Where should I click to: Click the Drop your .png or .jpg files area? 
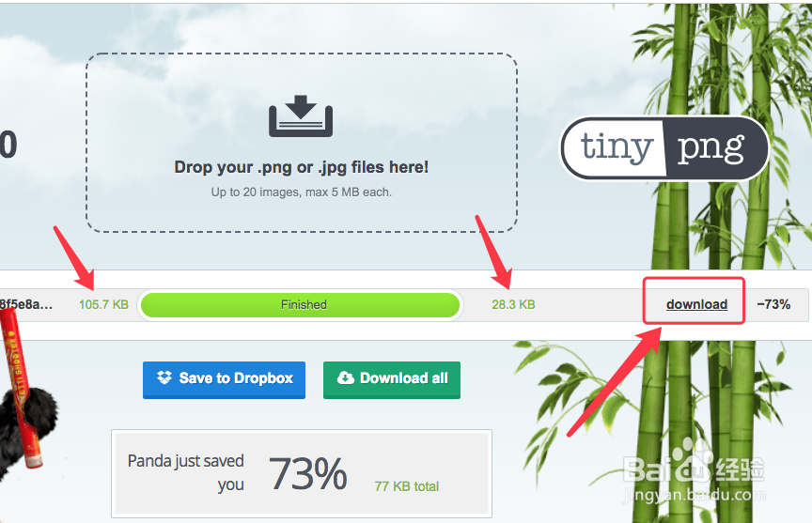[x=302, y=143]
